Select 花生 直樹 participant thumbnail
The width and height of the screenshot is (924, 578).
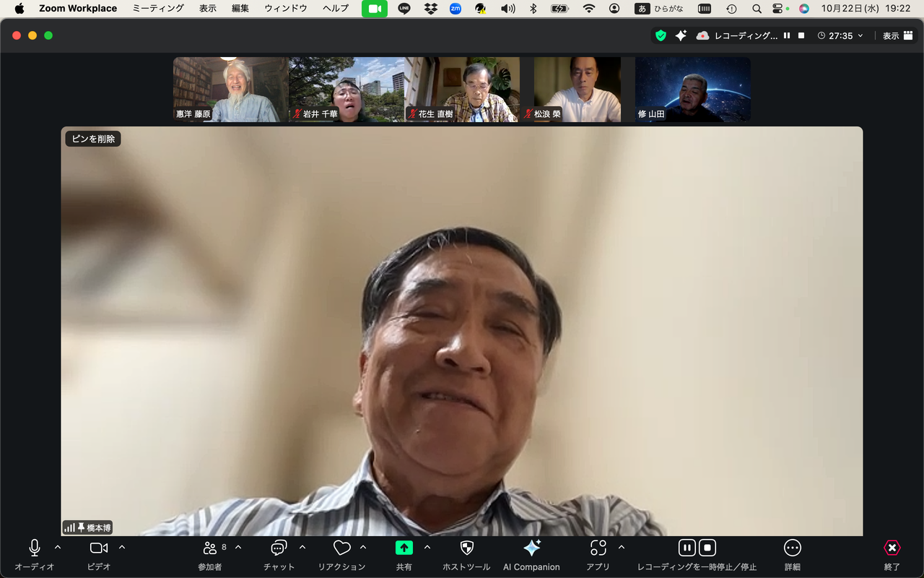462,90
